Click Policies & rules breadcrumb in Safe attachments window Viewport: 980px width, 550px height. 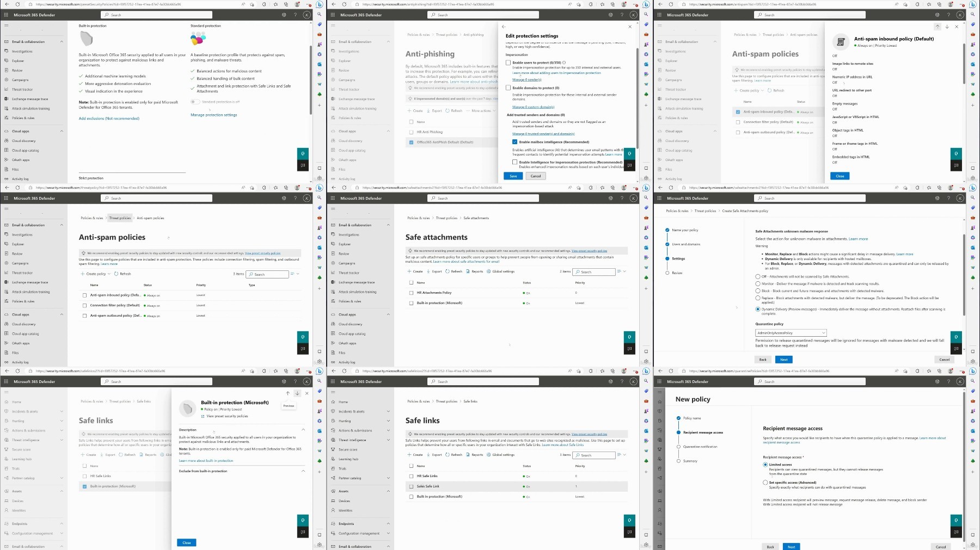coord(418,218)
